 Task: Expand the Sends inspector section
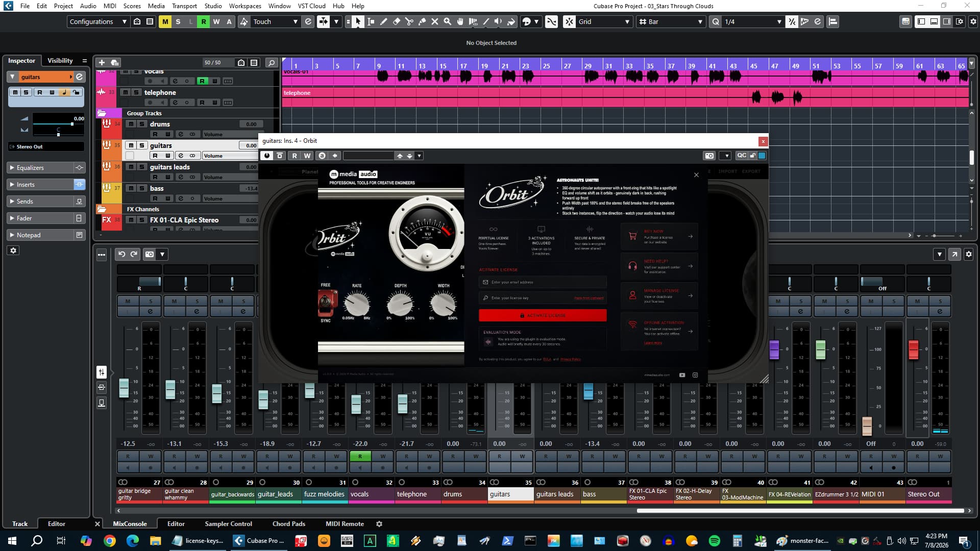pyautogui.click(x=40, y=202)
